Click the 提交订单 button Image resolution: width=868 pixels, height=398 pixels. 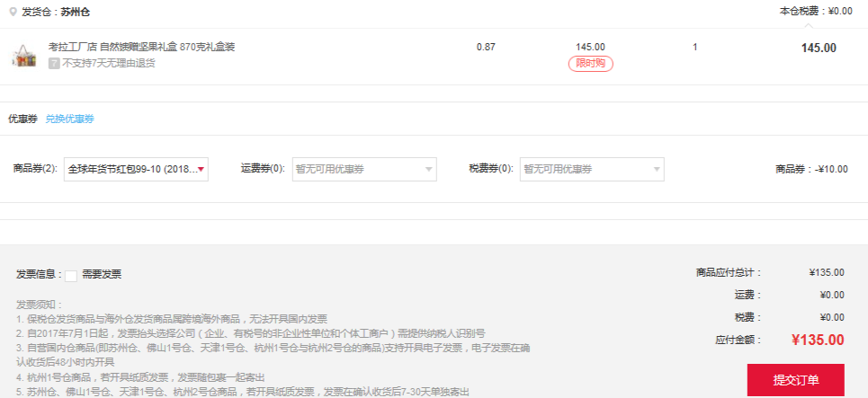[795, 380]
